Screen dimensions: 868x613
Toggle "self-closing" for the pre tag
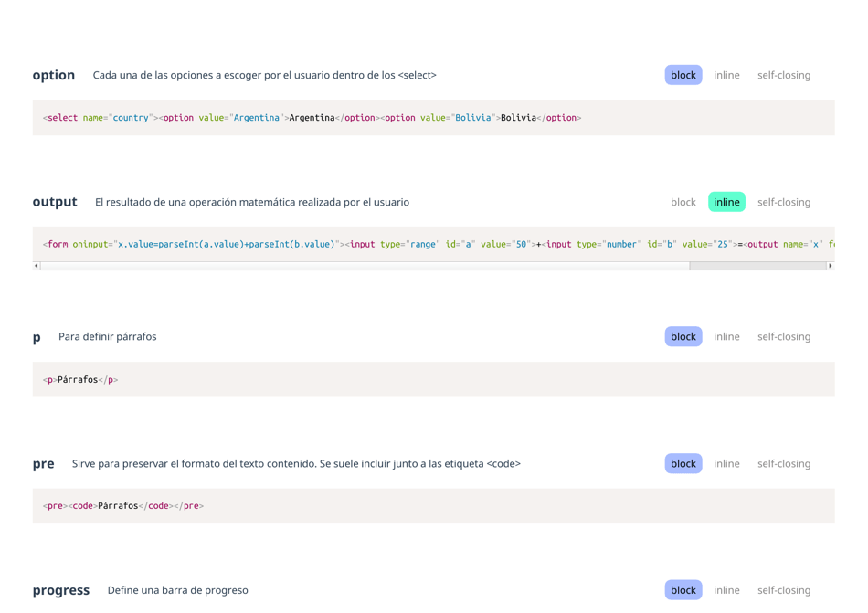pos(784,463)
